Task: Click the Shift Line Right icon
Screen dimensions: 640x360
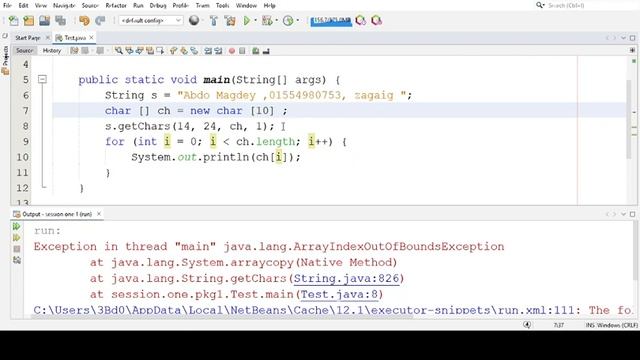Action: [x=218, y=51]
